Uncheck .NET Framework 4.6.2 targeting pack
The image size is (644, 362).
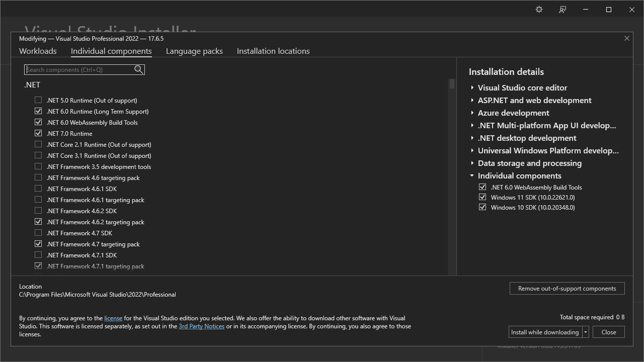point(38,222)
